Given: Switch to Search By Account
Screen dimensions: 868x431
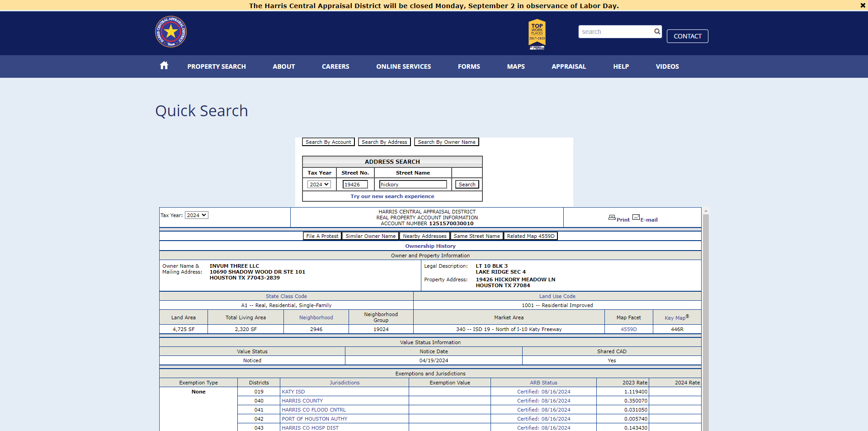Looking at the screenshot, I should [x=328, y=142].
